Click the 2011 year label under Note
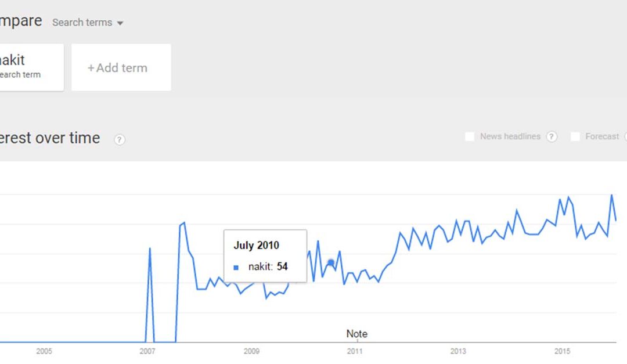 click(x=355, y=351)
